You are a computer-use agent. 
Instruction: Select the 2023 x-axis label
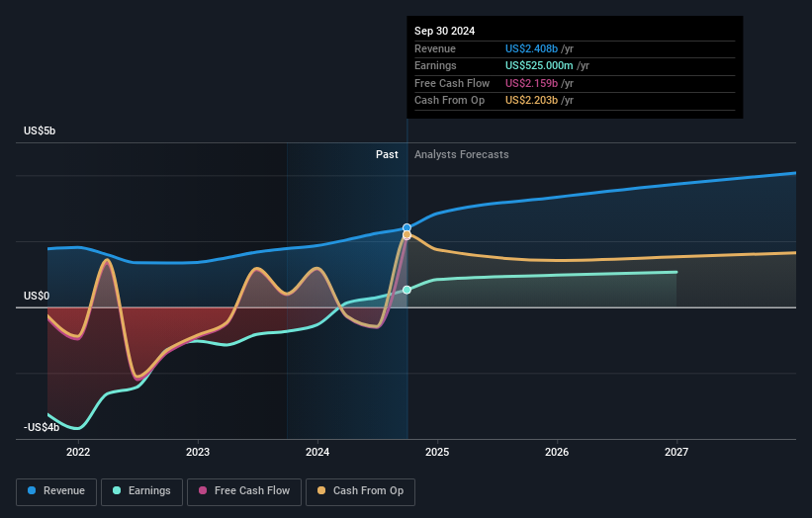click(x=198, y=452)
